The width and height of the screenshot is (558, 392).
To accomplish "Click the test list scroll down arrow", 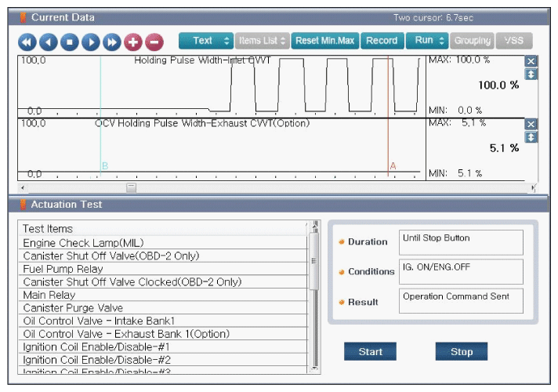I will pos(314,368).
